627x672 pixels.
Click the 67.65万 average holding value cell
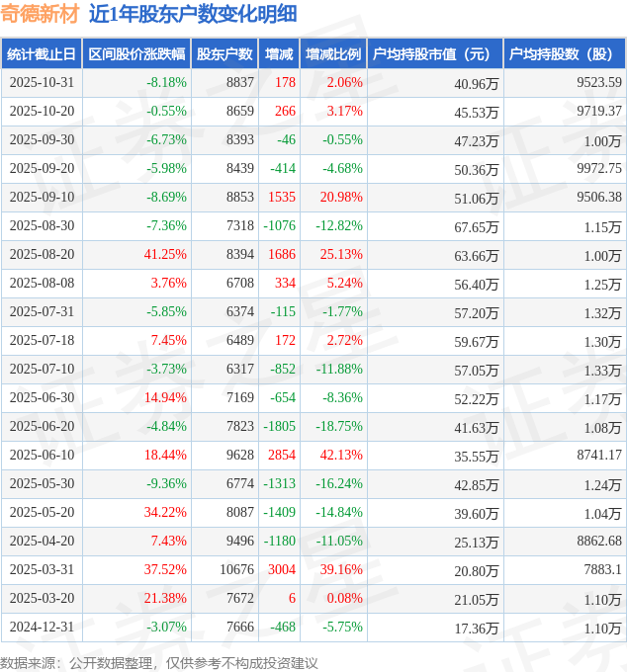476,226
